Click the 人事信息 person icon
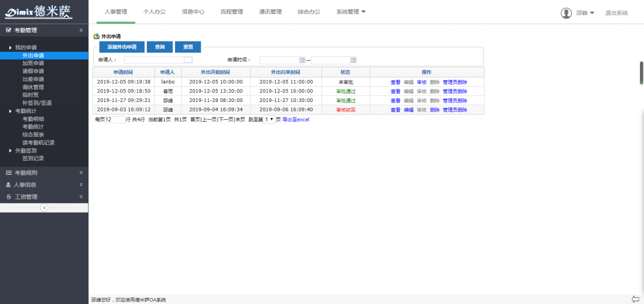The height and width of the screenshot is (304, 644). pyautogui.click(x=8, y=185)
